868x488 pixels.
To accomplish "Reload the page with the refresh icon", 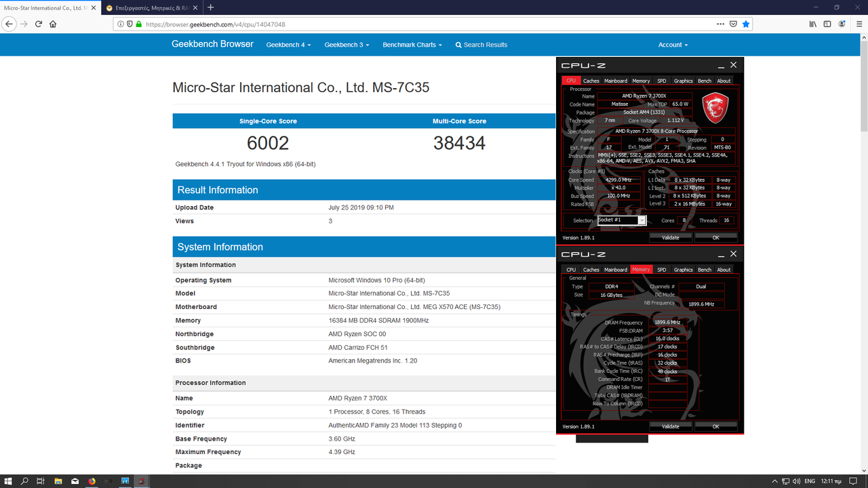I will [x=39, y=24].
